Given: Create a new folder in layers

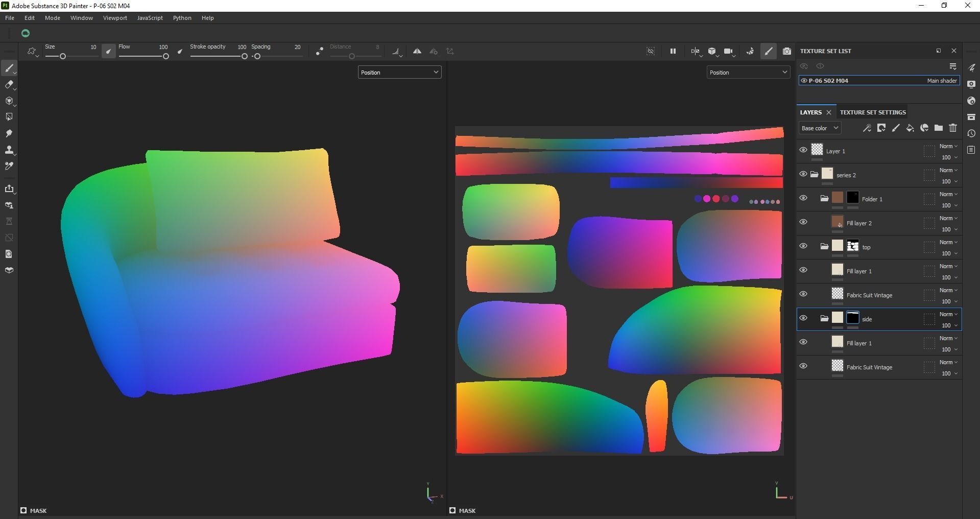Looking at the screenshot, I should 938,128.
